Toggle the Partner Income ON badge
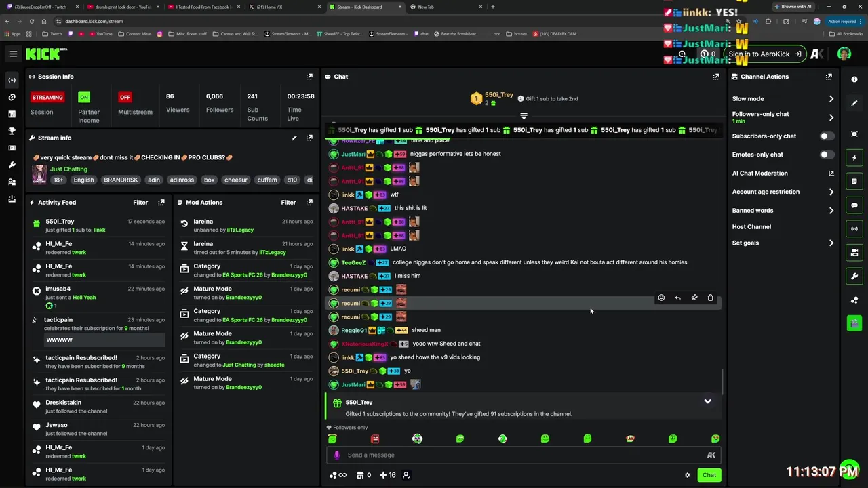This screenshot has height=488, width=868. (84, 97)
